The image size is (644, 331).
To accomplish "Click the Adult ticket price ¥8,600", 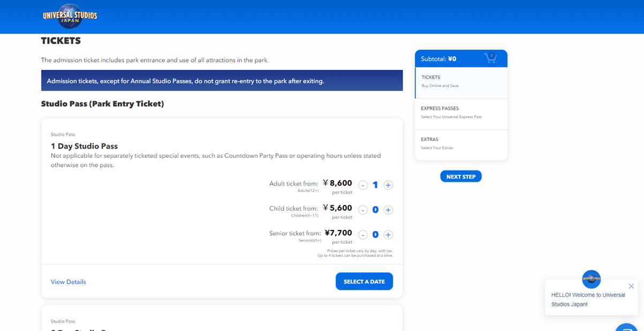I will point(337,183).
